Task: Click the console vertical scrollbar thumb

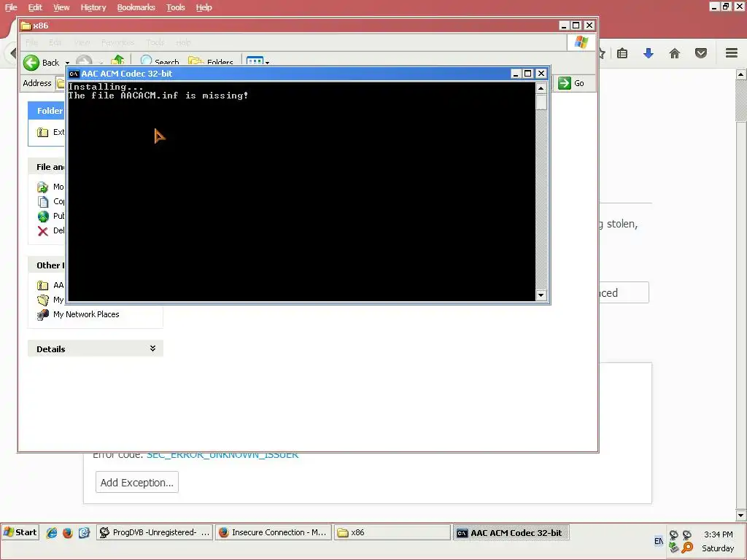Action: point(541,102)
